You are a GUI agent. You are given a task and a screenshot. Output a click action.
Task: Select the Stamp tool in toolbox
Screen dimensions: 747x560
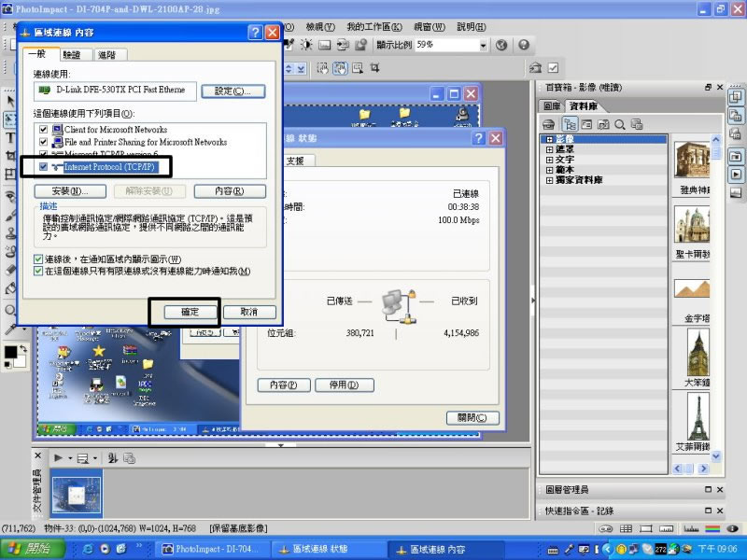(x=10, y=233)
